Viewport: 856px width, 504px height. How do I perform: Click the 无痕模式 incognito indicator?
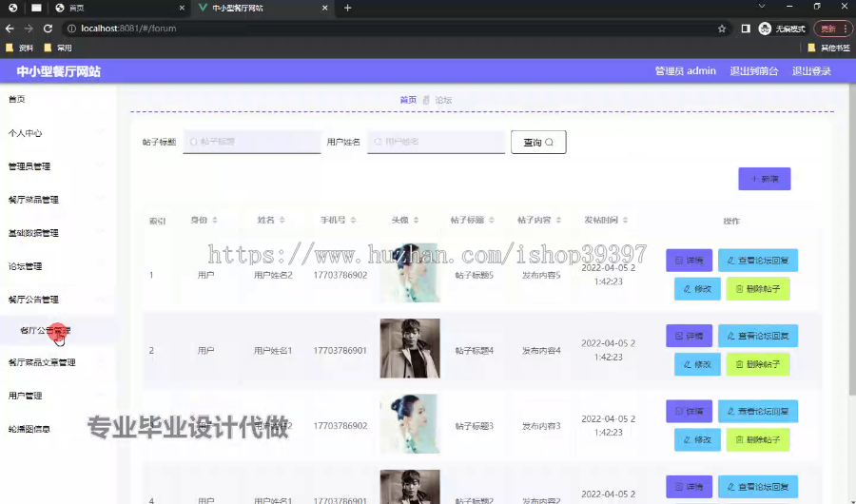[783, 29]
